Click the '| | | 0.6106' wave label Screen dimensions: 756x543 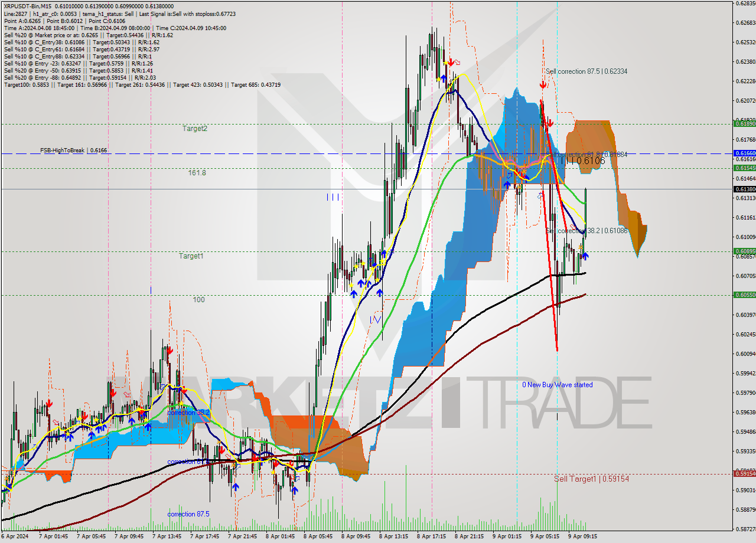pyautogui.click(x=582, y=161)
